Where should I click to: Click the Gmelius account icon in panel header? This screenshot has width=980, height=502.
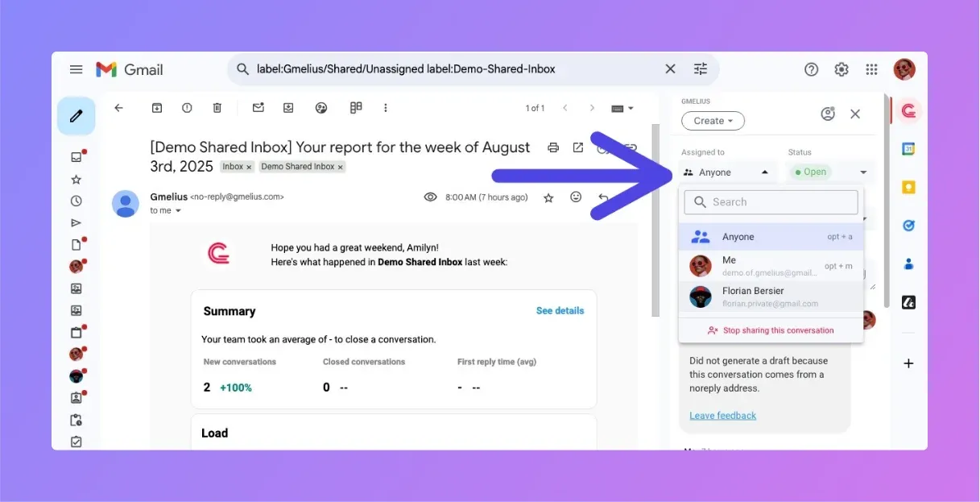[828, 114]
